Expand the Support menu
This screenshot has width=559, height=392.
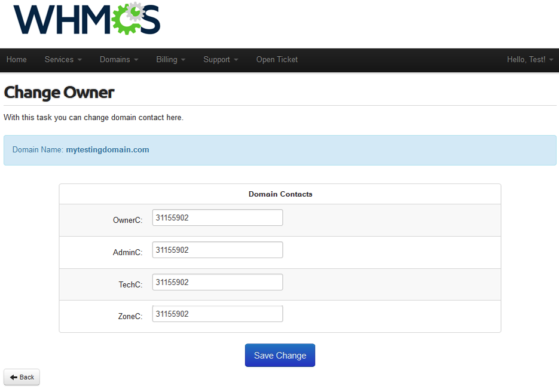tap(221, 60)
